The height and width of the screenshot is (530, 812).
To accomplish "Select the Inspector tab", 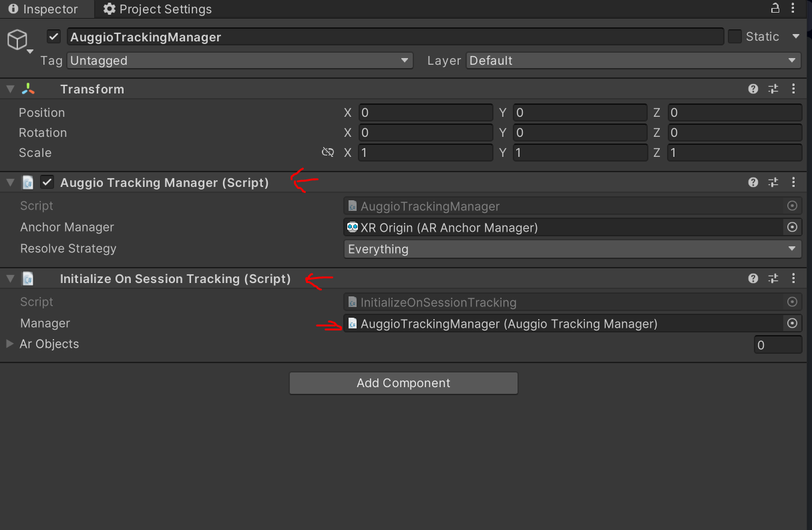I will 43,9.
